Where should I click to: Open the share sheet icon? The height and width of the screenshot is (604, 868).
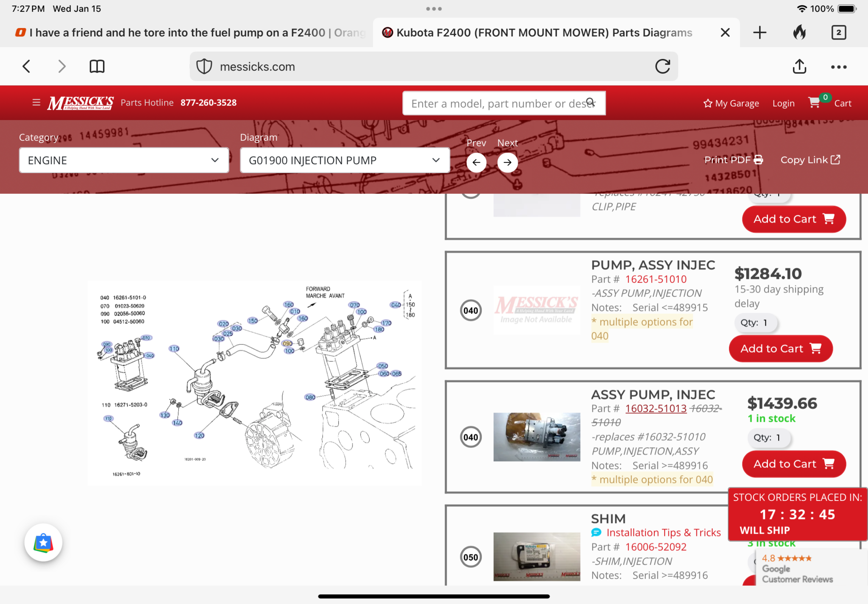799,66
